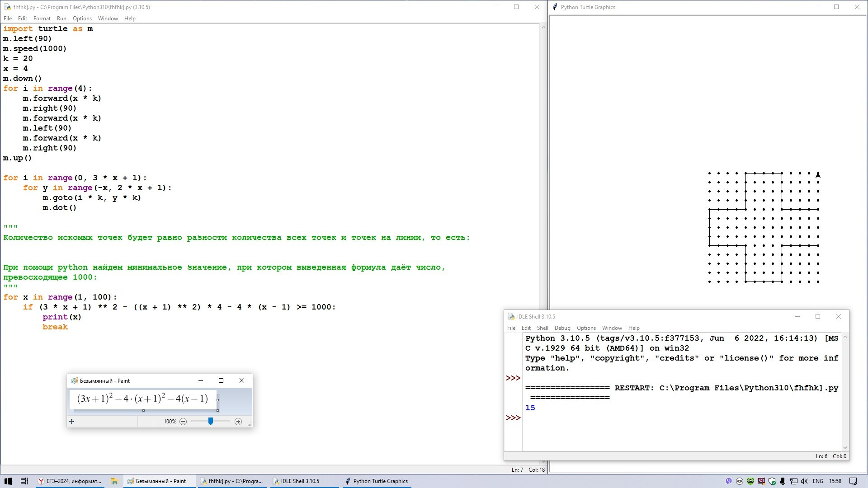The width and height of the screenshot is (868, 488).
Task: Switch to Python Turtle Graphics taskbar button
Action: 376,481
